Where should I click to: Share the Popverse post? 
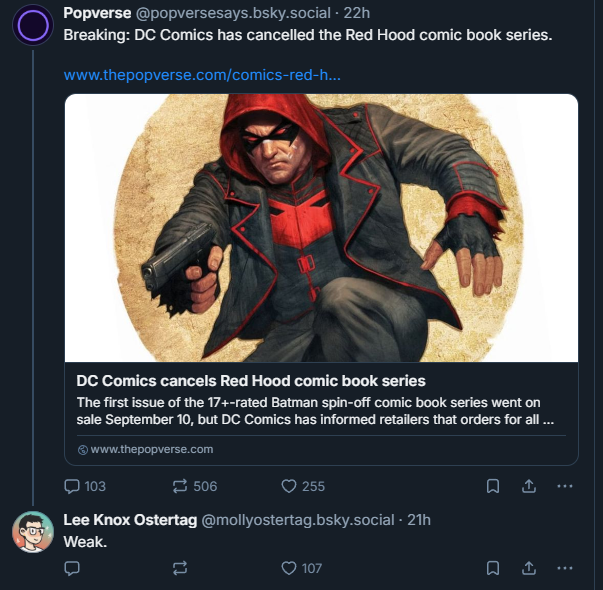pyautogui.click(x=529, y=486)
